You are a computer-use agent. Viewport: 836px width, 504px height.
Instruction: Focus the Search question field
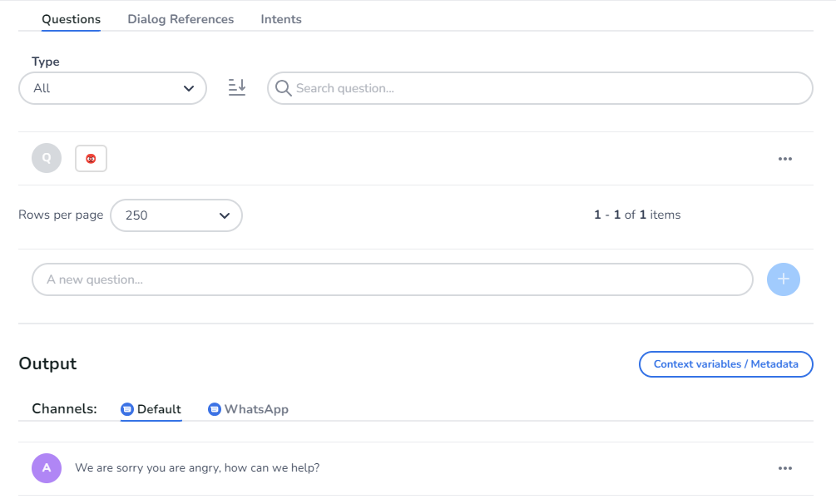549,88
